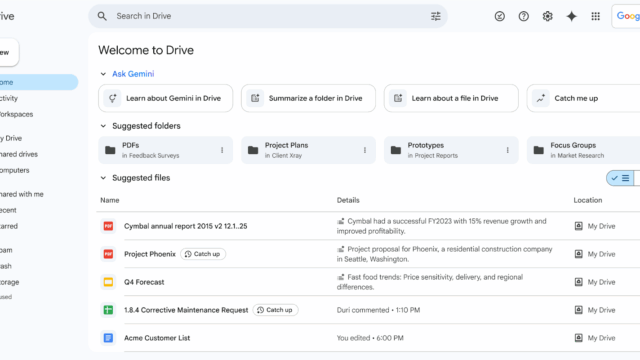Open advanced search filter options icon

pyautogui.click(x=436, y=16)
